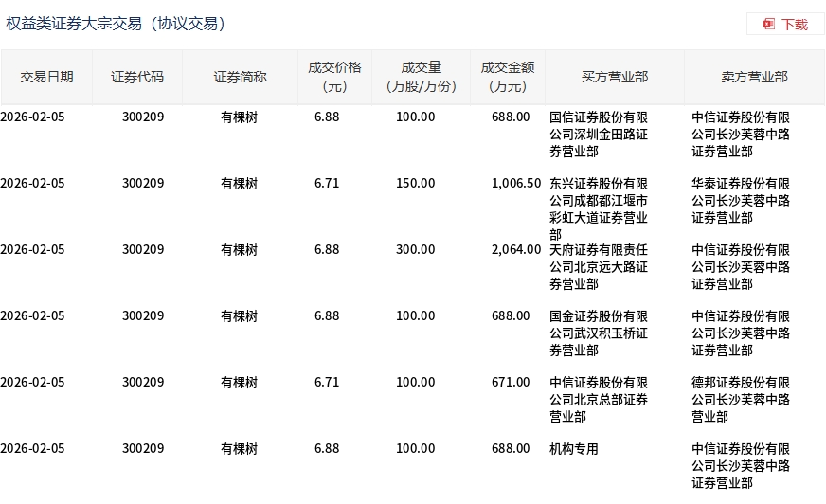Select the 成交金额(万元) column header
Screen dimensions: 826x504
[x=508, y=77]
